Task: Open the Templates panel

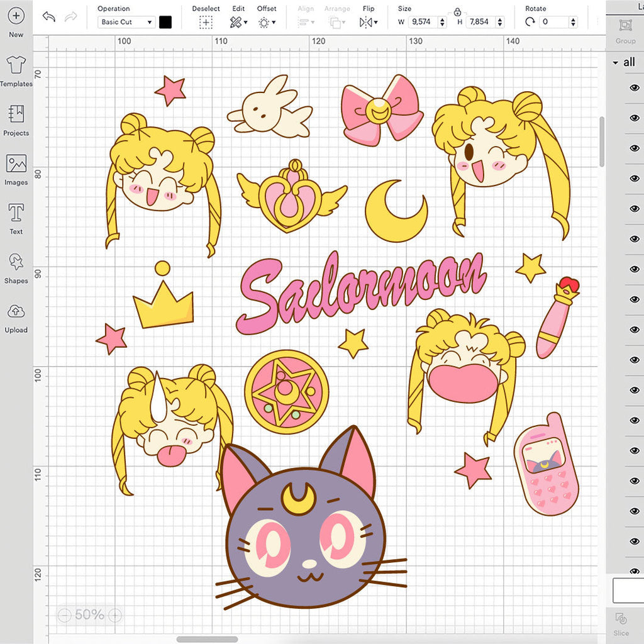Action: click(x=16, y=70)
